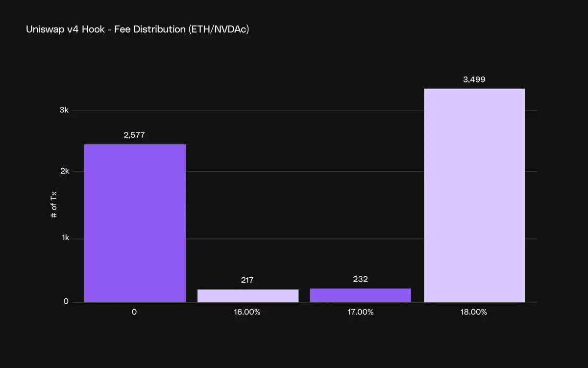
Task: Select the 217 value label
Action: [x=248, y=280]
